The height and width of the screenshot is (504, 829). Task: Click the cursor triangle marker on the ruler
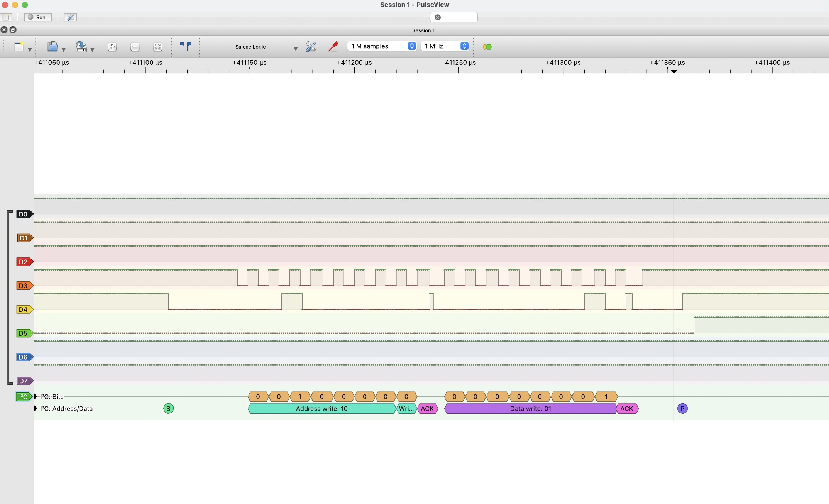coord(674,72)
